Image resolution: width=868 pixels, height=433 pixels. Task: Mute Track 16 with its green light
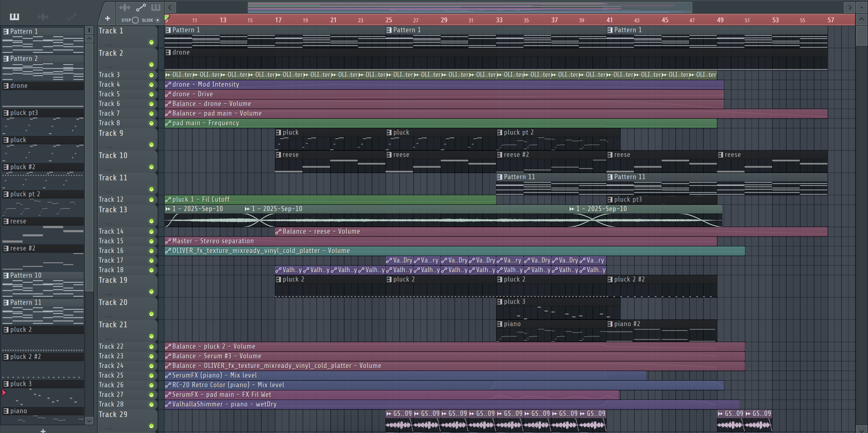pyautogui.click(x=151, y=251)
